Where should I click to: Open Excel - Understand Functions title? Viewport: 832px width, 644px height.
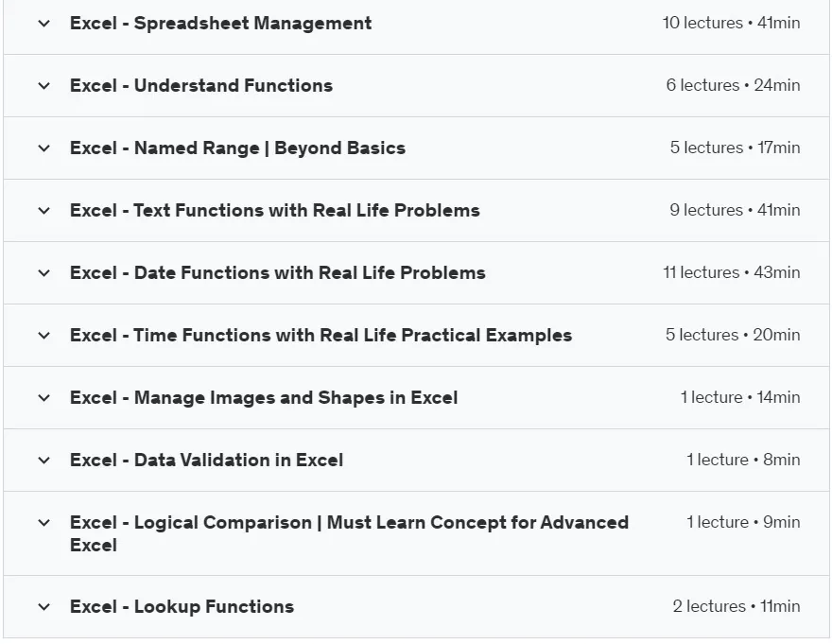[201, 85]
